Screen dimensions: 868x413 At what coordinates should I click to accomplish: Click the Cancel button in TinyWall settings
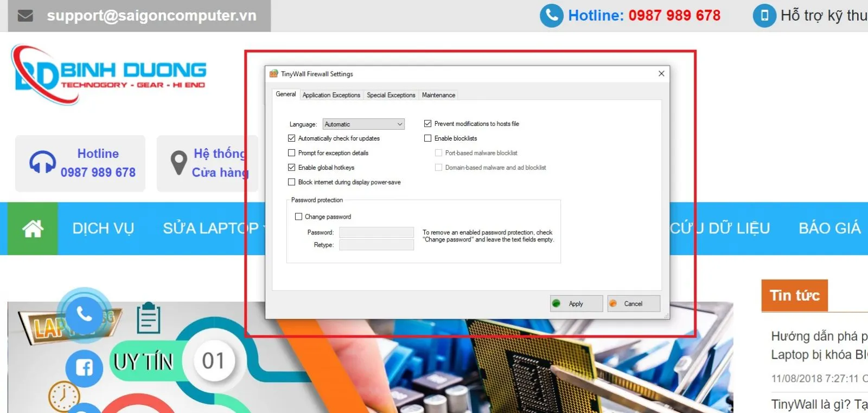[634, 303]
